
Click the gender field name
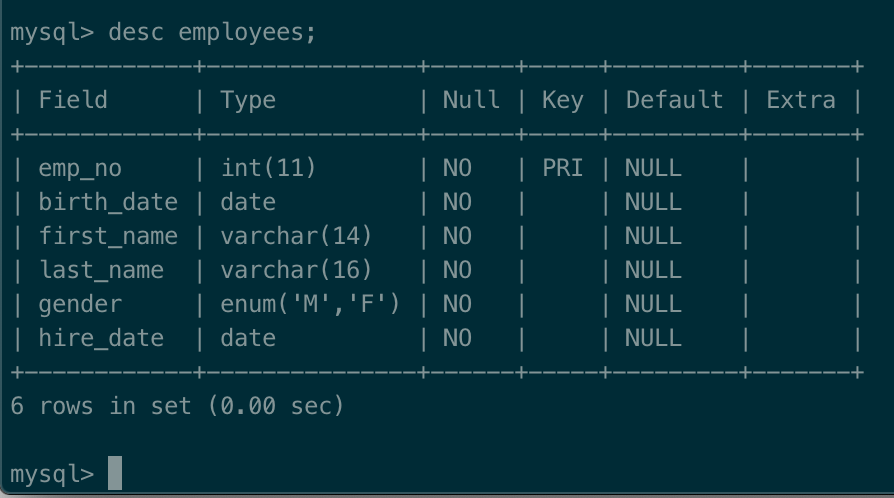point(80,305)
